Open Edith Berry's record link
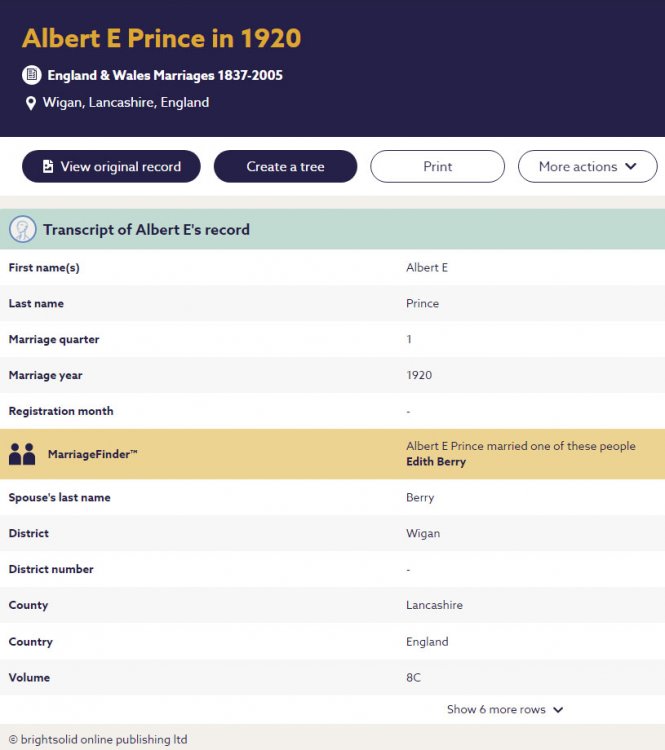The height and width of the screenshot is (750, 665). pyautogui.click(x=436, y=462)
